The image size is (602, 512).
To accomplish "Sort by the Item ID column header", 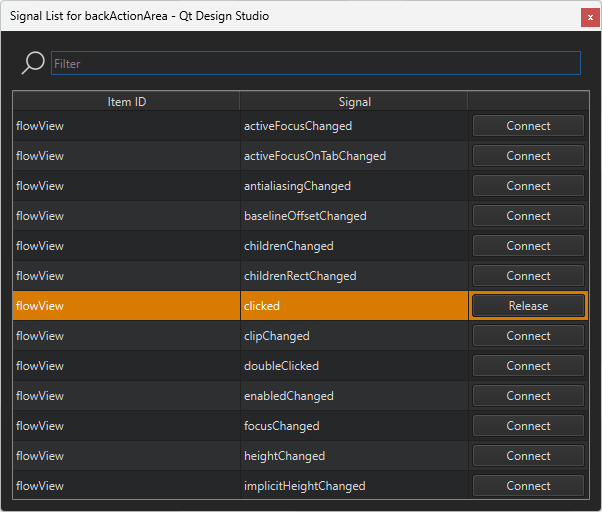I will (126, 101).
